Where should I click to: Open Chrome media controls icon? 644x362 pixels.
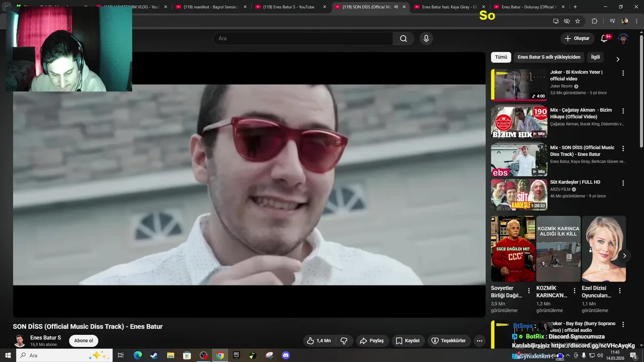pyautogui.click(x=612, y=21)
